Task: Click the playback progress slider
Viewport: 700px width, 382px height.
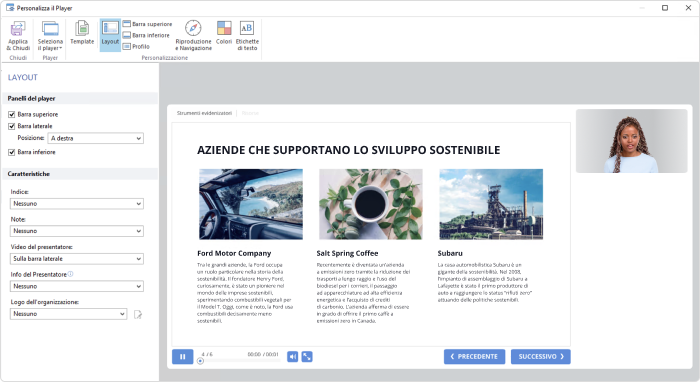Action: pyautogui.click(x=240, y=361)
